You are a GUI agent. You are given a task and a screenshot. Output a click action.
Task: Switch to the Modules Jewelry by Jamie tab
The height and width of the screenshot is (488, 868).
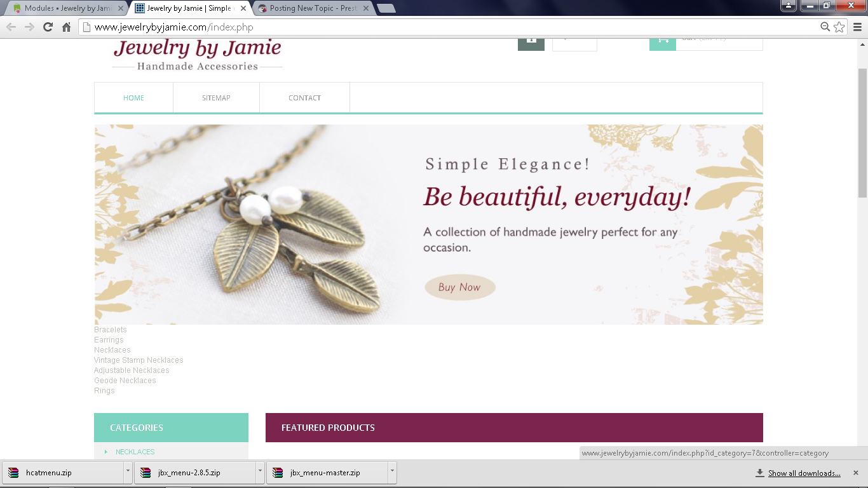click(x=64, y=8)
